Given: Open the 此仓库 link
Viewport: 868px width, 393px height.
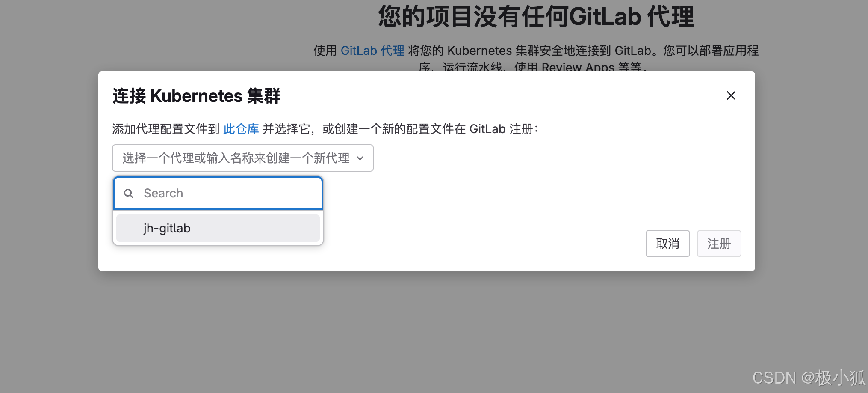Looking at the screenshot, I should (x=241, y=129).
